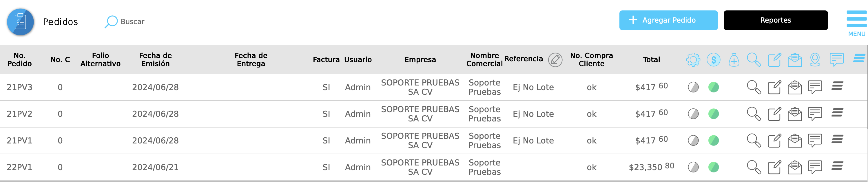Expand the row options menu for order 21PV3

click(837, 86)
